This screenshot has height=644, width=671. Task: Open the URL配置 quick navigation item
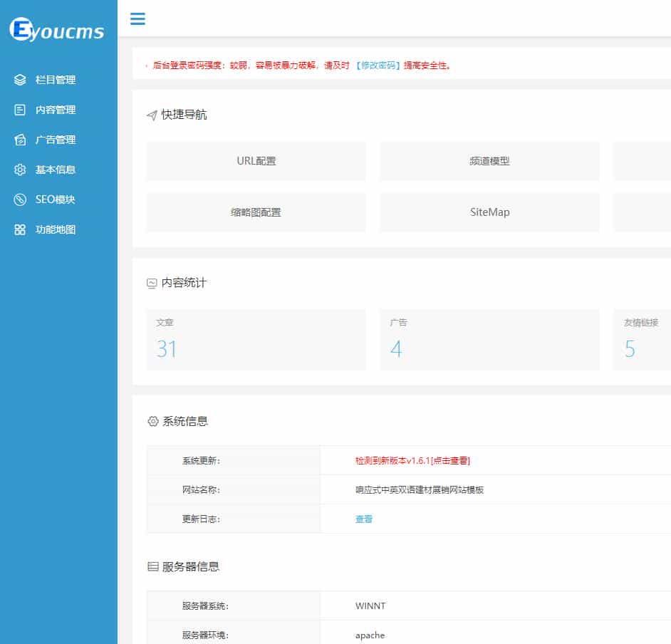tap(256, 161)
